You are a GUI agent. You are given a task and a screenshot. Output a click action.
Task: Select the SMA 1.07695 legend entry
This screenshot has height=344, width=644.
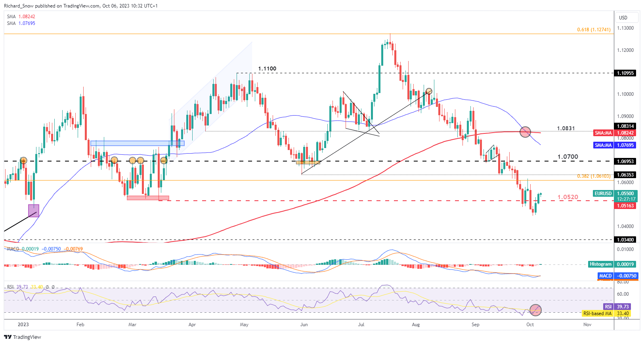click(21, 23)
